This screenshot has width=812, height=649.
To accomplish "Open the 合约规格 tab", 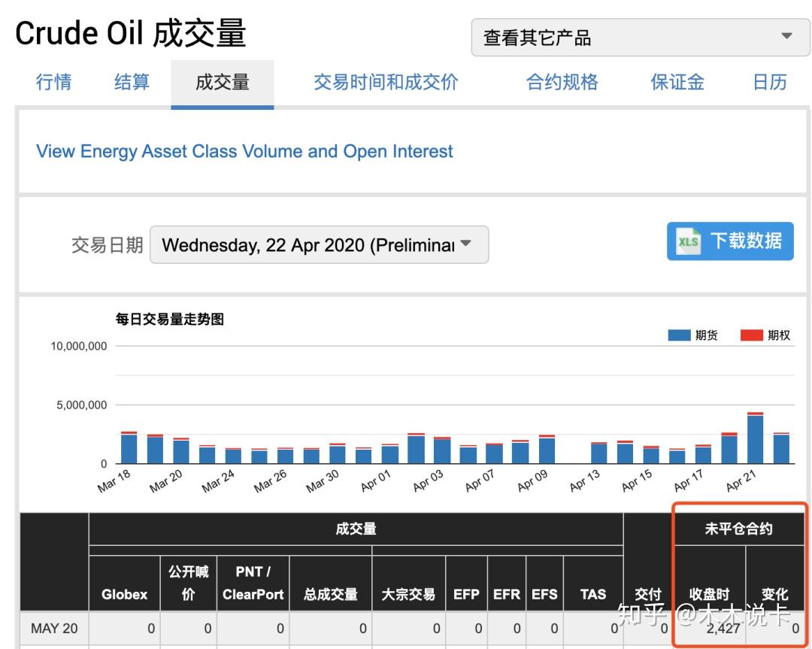I will click(x=562, y=82).
